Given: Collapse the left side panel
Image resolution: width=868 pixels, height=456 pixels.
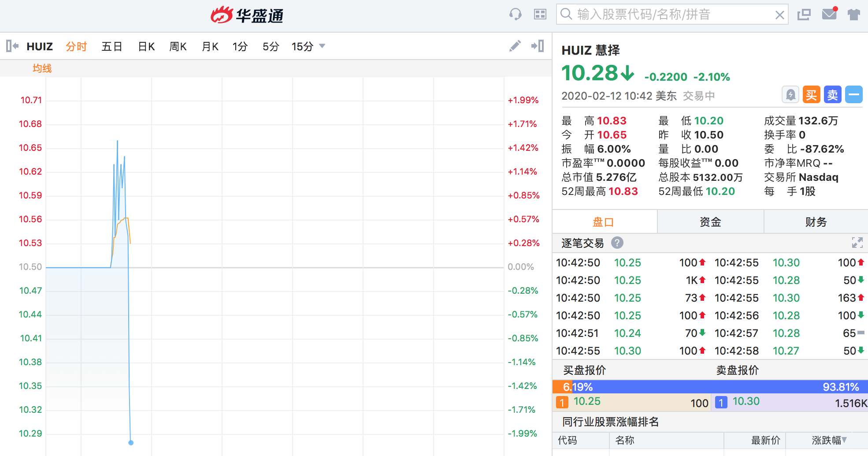Looking at the screenshot, I should coord(12,46).
